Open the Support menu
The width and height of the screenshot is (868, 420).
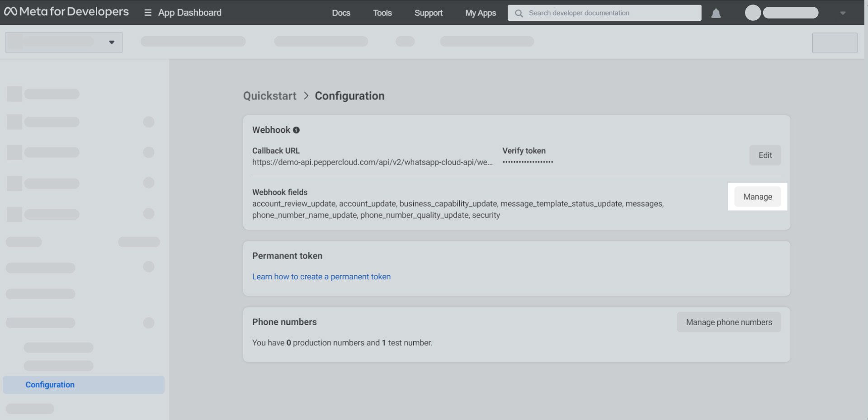(x=429, y=13)
